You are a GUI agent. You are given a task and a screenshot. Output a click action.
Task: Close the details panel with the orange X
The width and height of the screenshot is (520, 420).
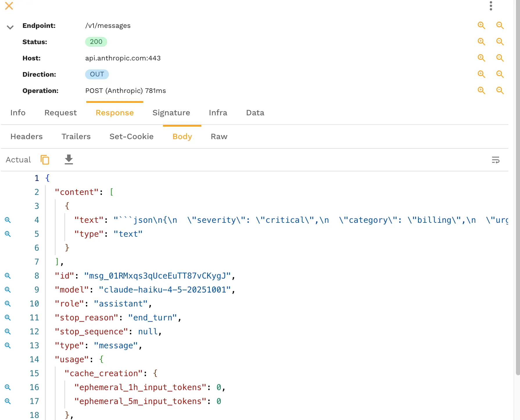click(x=9, y=6)
